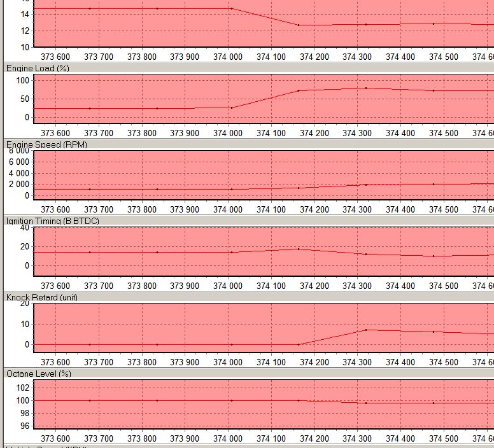Click the Knock Retard peak data point
Viewport: 494px width, 448px height.
coord(366,330)
